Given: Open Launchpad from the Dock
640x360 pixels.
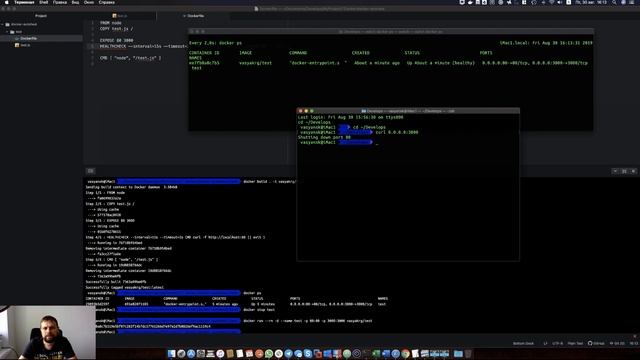Looking at the screenshot, I should click(x=181, y=353).
